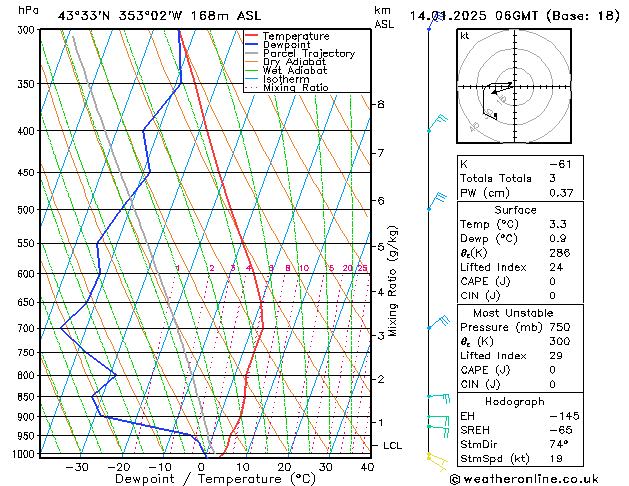The height and width of the screenshot is (486, 629).
Task: Click the 300 hPa pressure axis label
Action: 26,30
